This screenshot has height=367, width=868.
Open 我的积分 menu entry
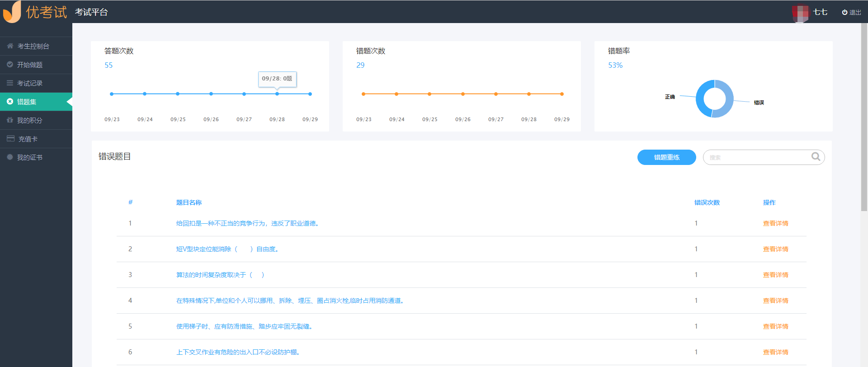pyautogui.click(x=36, y=120)
